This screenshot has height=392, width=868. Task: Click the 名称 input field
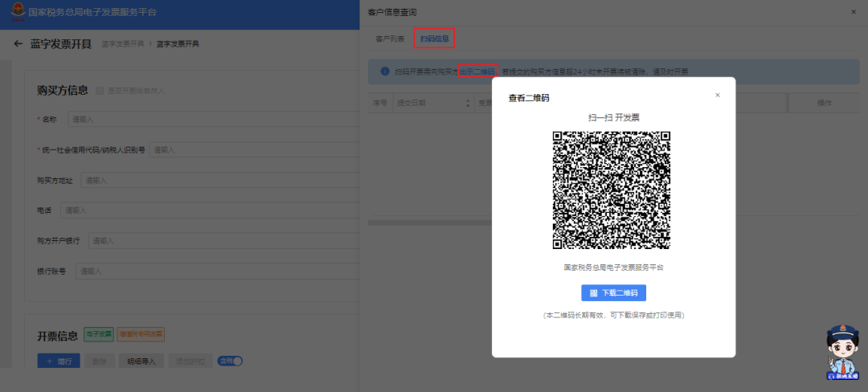pyautogui.click(x=214, y=119)
